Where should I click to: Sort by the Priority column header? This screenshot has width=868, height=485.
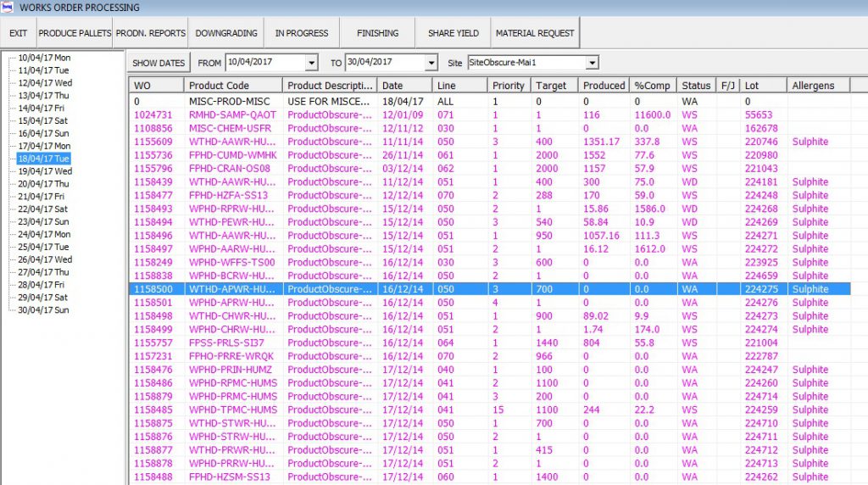[509, 86]
